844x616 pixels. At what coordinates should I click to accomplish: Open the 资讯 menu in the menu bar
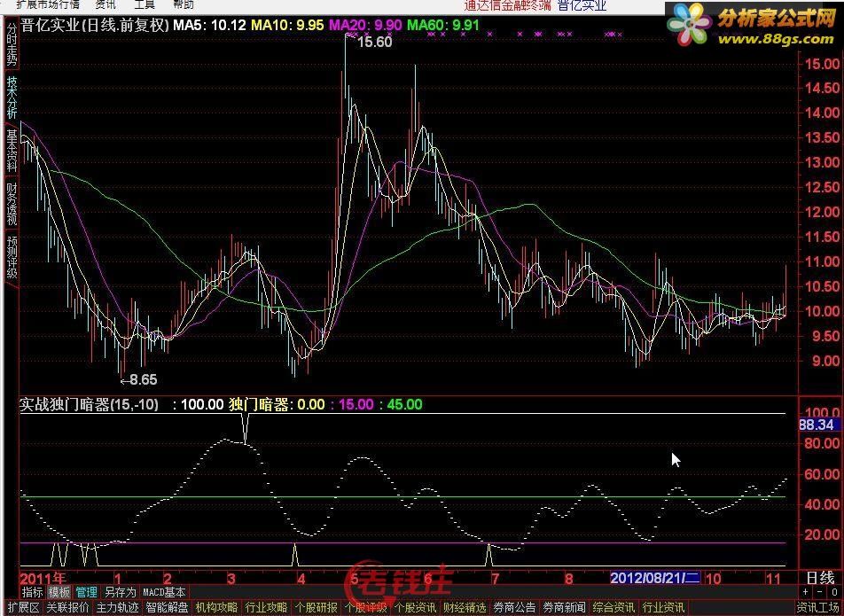[x=105, y=4]
